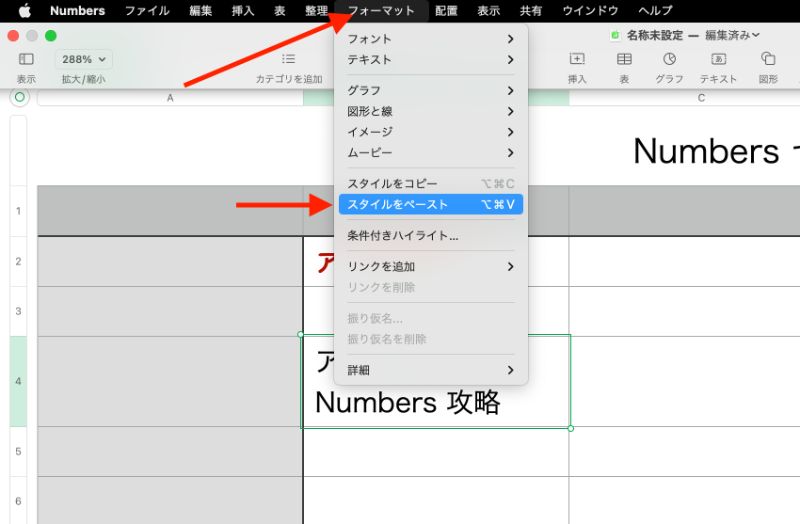This screenshot has width=800, height=524.
Task: Expand the フォント submenu
Action: [x=431, y=39]
